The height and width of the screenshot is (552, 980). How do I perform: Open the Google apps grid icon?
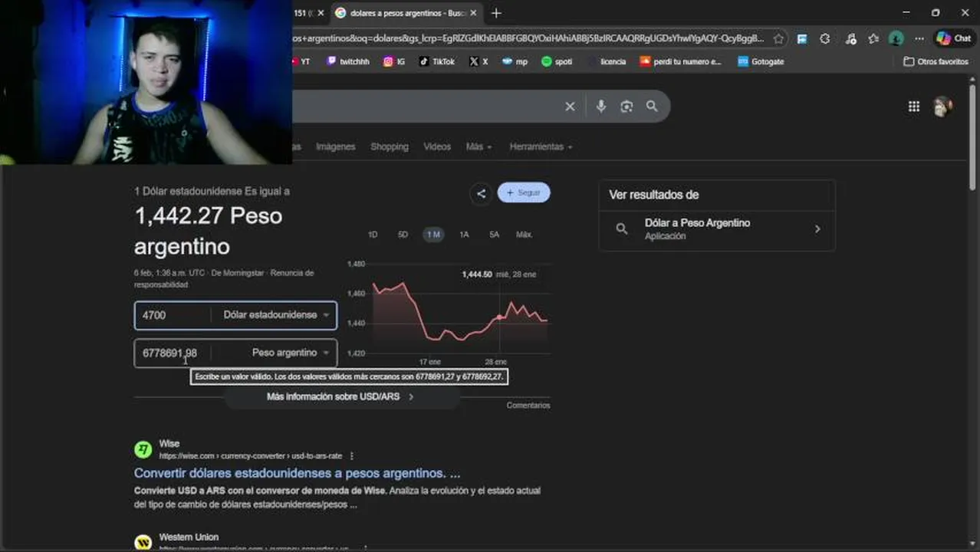(x=914, y=107)
